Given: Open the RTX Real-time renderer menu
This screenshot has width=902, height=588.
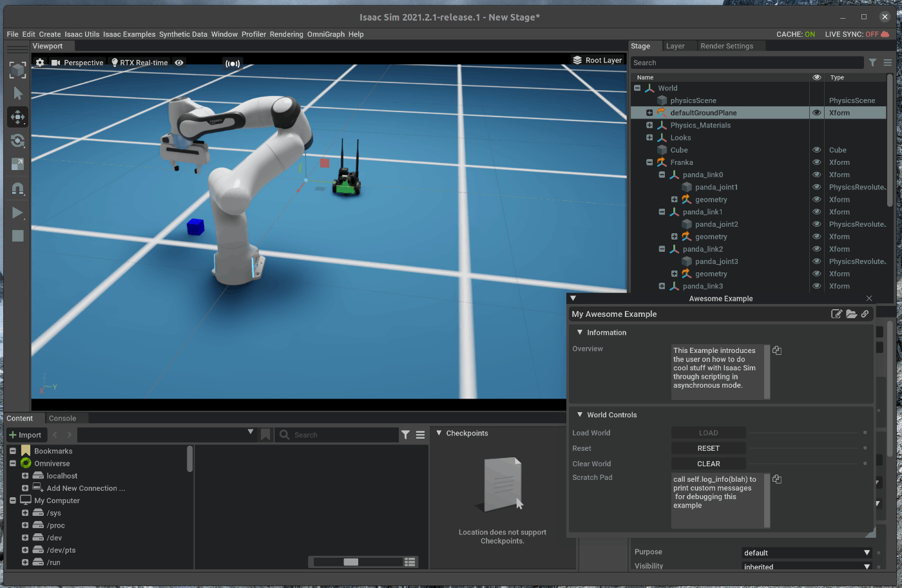Looking at the screenshot, I should pos(140,62).
